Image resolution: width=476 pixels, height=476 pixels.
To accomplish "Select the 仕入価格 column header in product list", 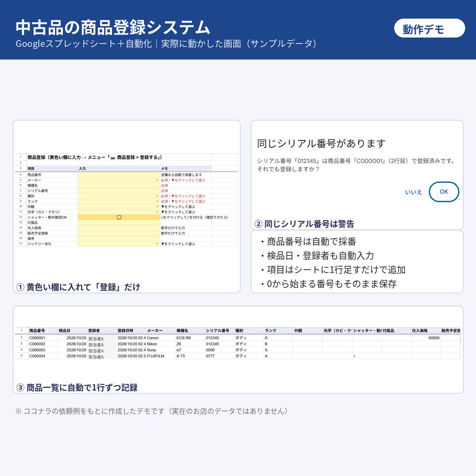I will pyautogui.click(x=425, y=330).
